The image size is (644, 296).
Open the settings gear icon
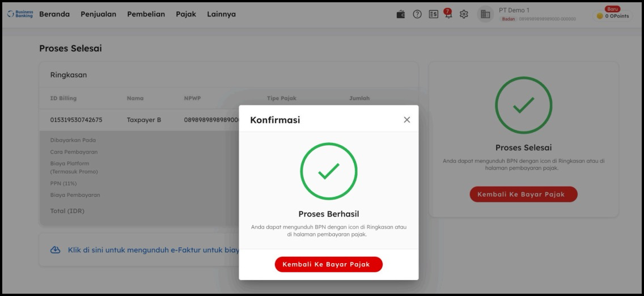464,14
